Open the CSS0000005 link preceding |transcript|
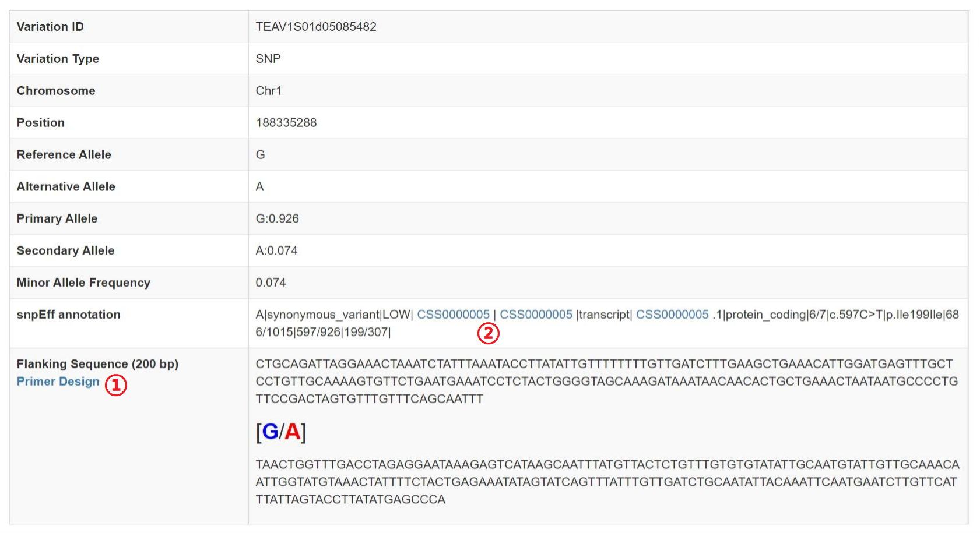 [x=536, y=315]
